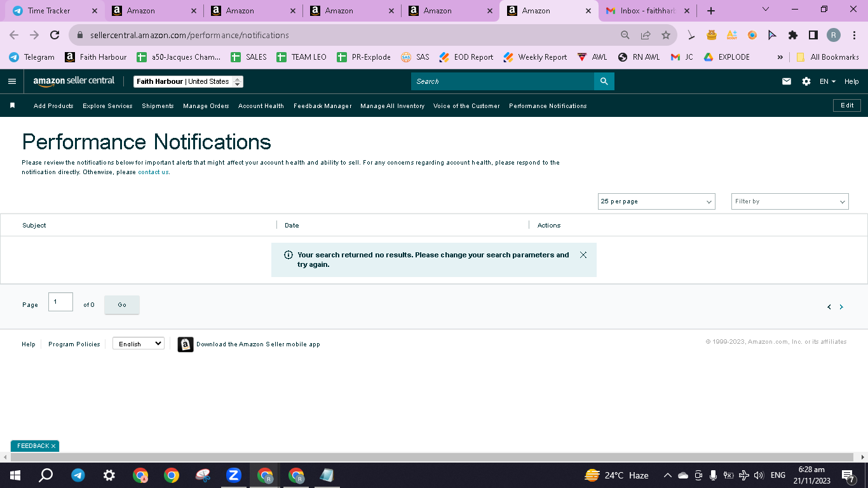The width and height of the screenshot is (868, 488).
Task: Toggle the Chrome side panel
Action: click(813, 36)
